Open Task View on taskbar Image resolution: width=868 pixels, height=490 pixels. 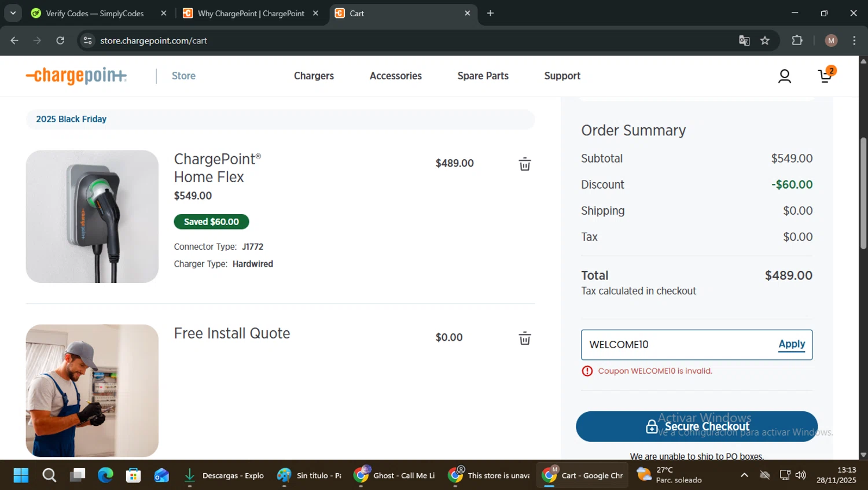pyautogui.click(x=78, y=476)
